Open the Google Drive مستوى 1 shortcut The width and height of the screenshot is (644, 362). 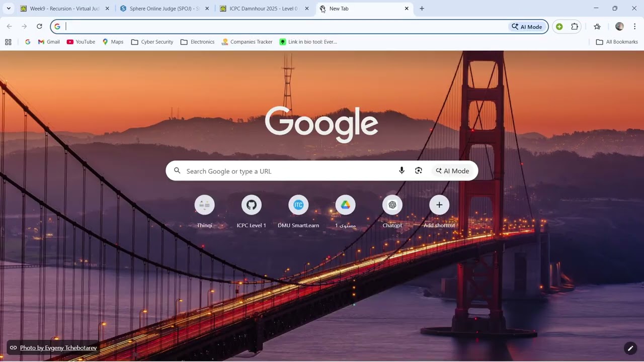coord(345,212)
